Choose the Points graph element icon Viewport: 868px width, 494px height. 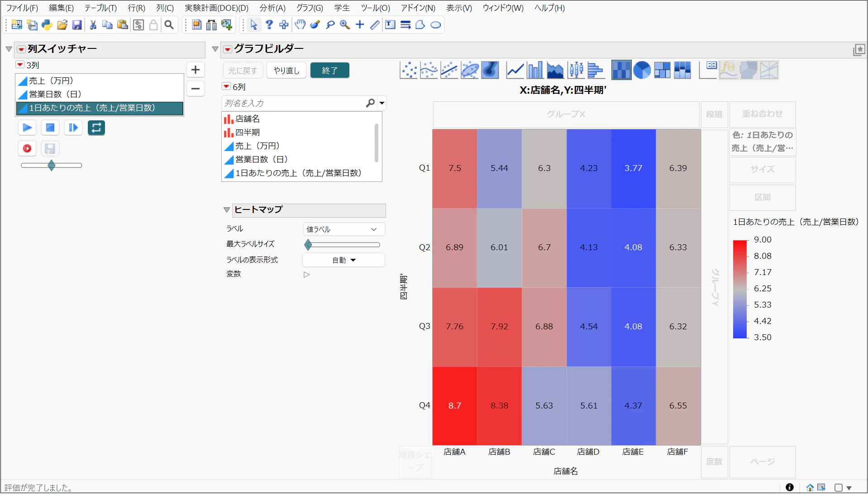point(409,70)
